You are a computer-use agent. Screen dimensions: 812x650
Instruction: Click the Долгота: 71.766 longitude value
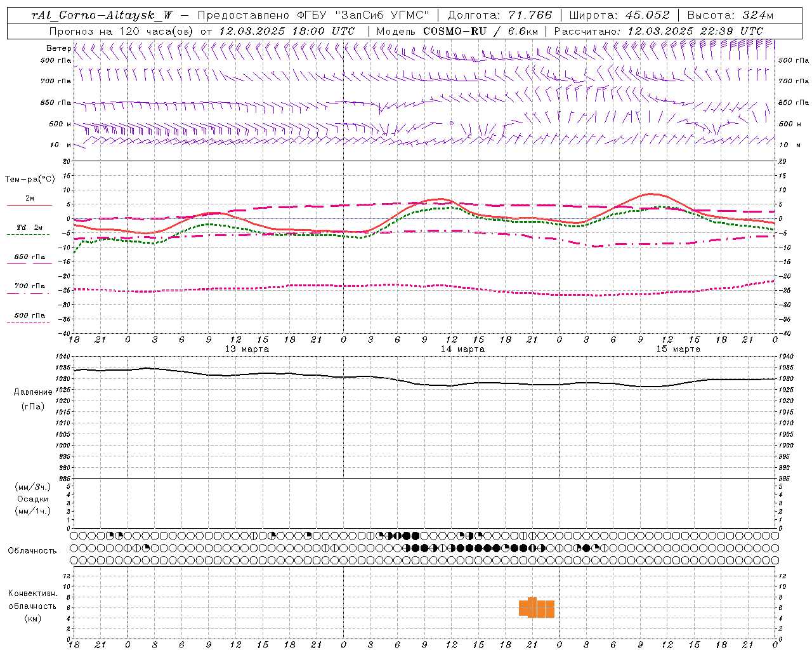pos(500,15)
